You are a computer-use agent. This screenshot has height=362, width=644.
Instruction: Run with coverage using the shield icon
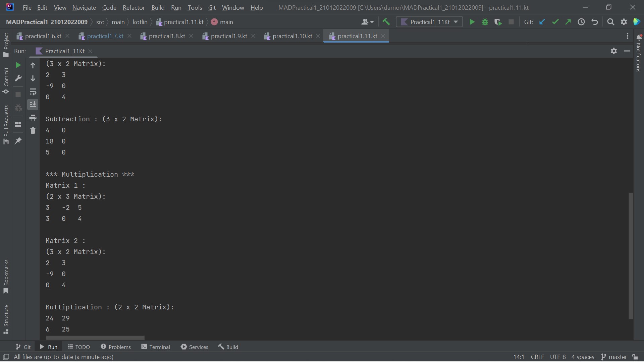click(498, 21)
